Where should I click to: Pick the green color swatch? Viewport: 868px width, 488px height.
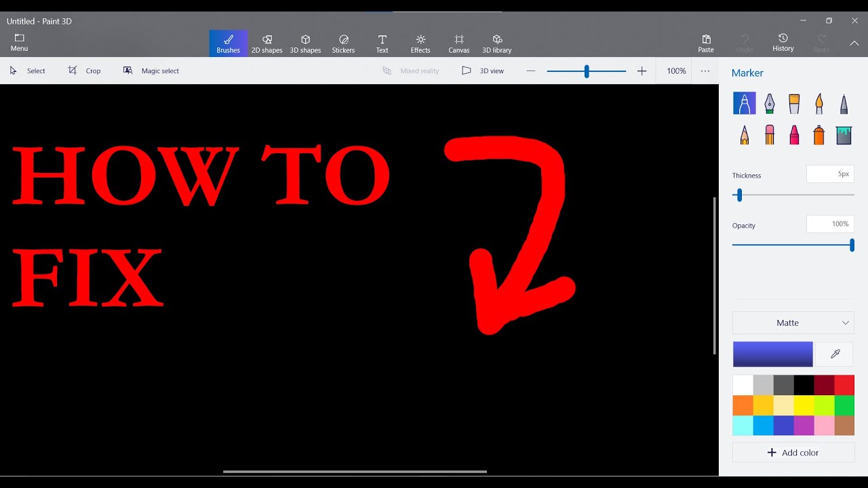pos(844,405)
